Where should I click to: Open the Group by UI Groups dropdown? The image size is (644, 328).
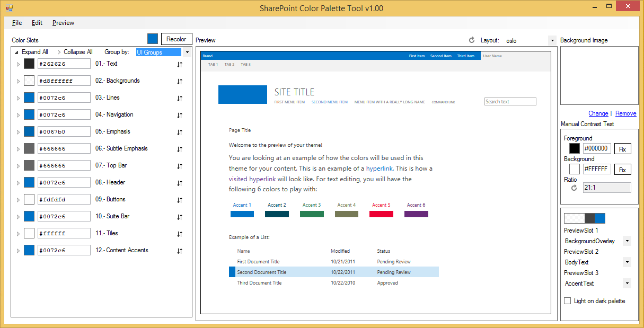(187, 52)
